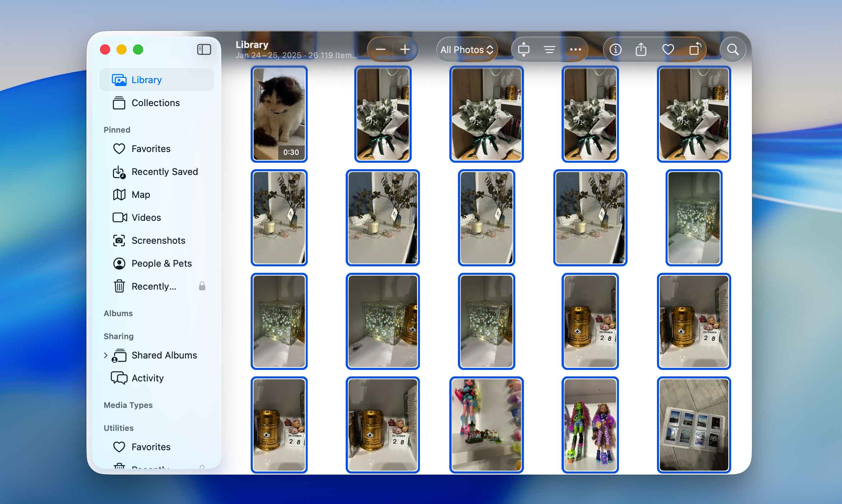Click the Library title in the toolbar

(252, 45)
